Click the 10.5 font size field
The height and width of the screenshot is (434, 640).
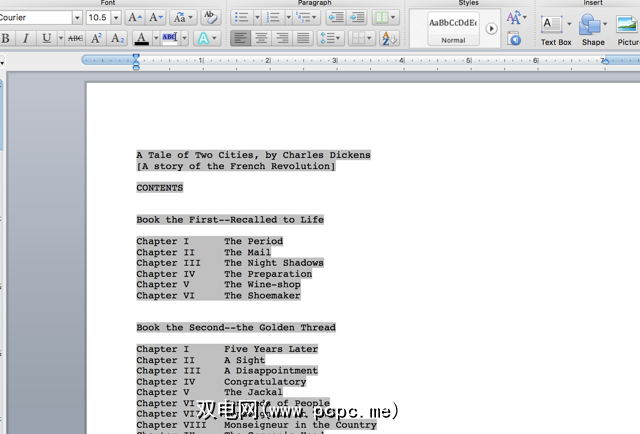click(x=98, y=18)
